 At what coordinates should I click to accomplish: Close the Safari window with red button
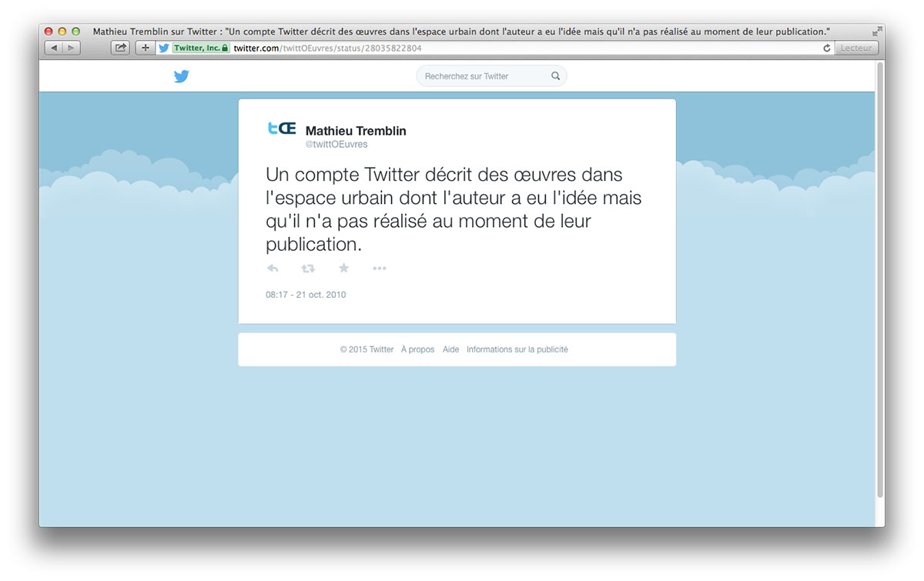coord(49,32)
